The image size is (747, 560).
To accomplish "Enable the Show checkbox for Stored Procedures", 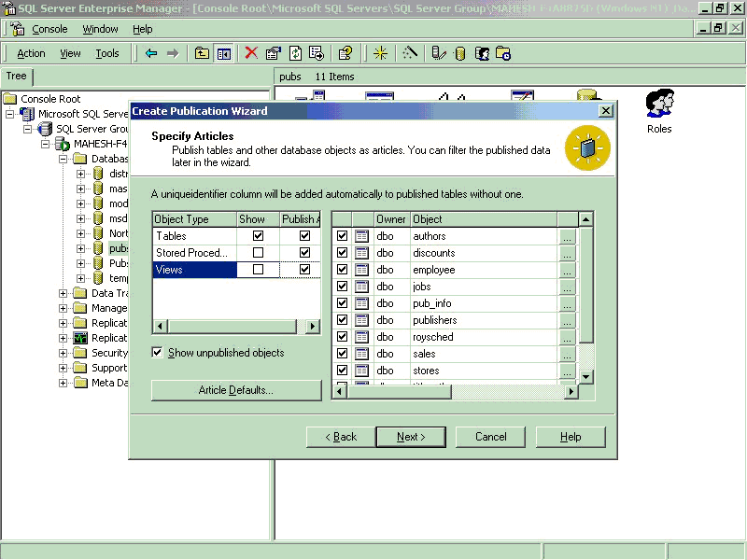I will tap(259, 253).
